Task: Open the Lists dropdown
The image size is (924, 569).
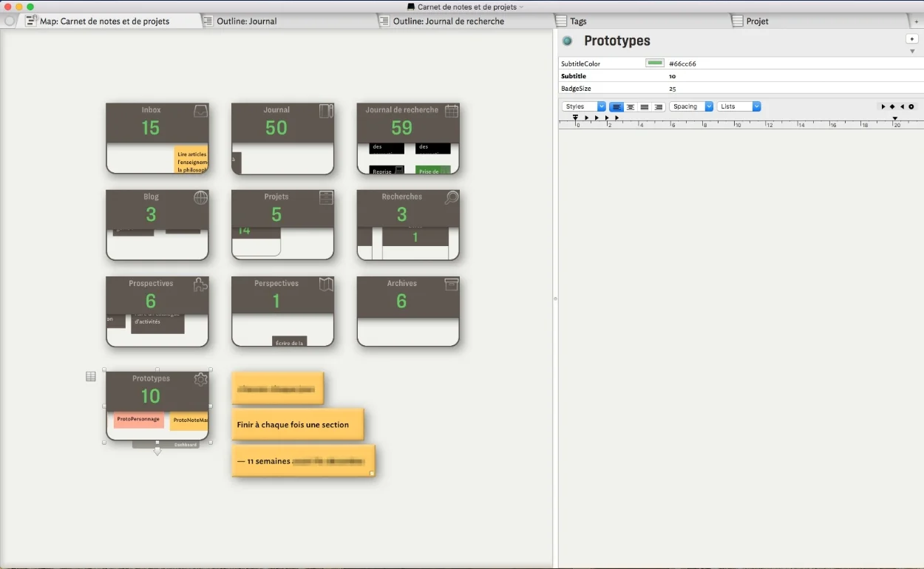Action: (739, 107)
